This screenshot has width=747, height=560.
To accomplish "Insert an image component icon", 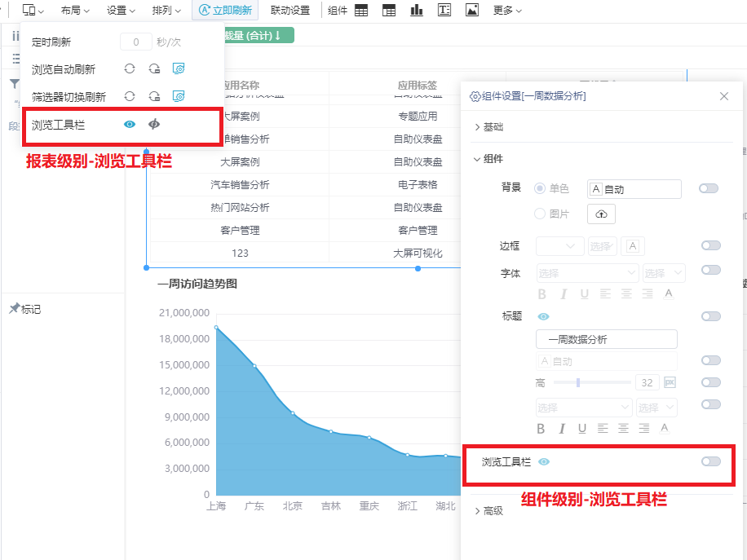I will (x=471, y=10).
